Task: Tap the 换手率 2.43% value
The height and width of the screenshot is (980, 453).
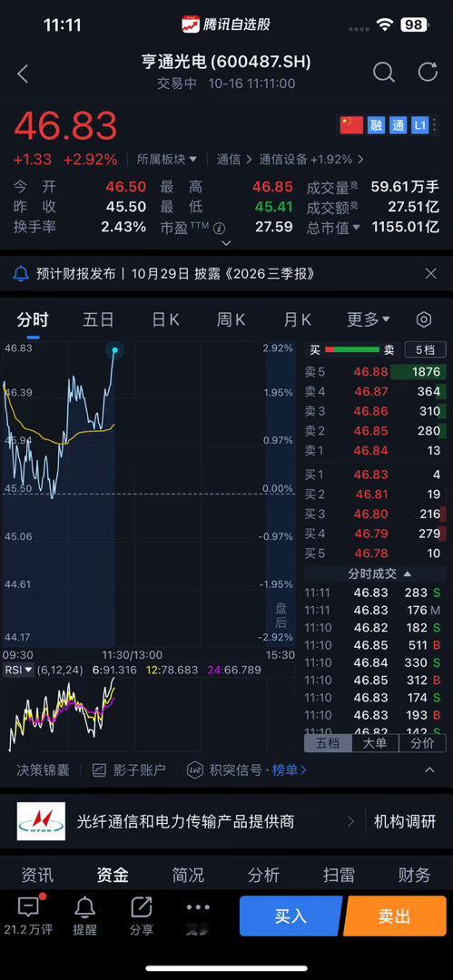Action: [123, 227]
